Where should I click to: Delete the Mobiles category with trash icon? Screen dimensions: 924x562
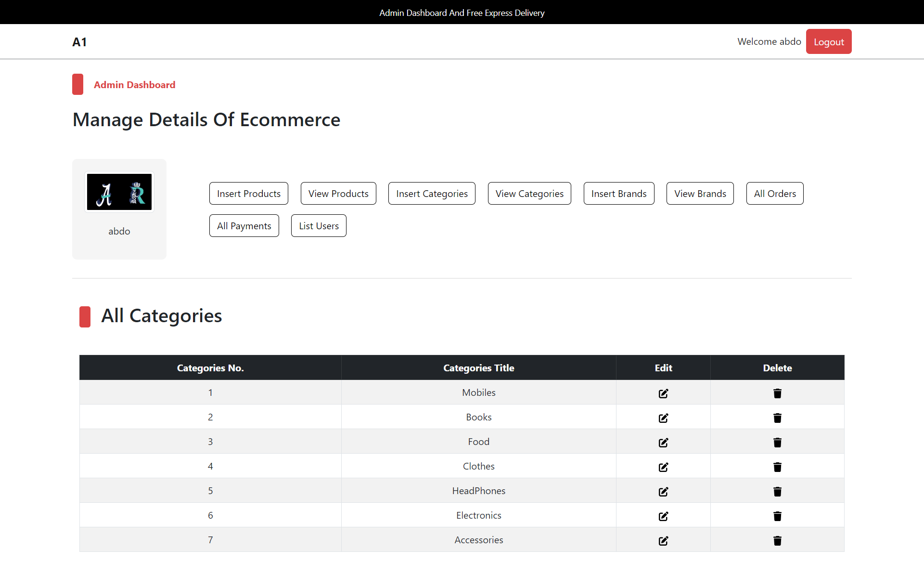coord(777,393)
